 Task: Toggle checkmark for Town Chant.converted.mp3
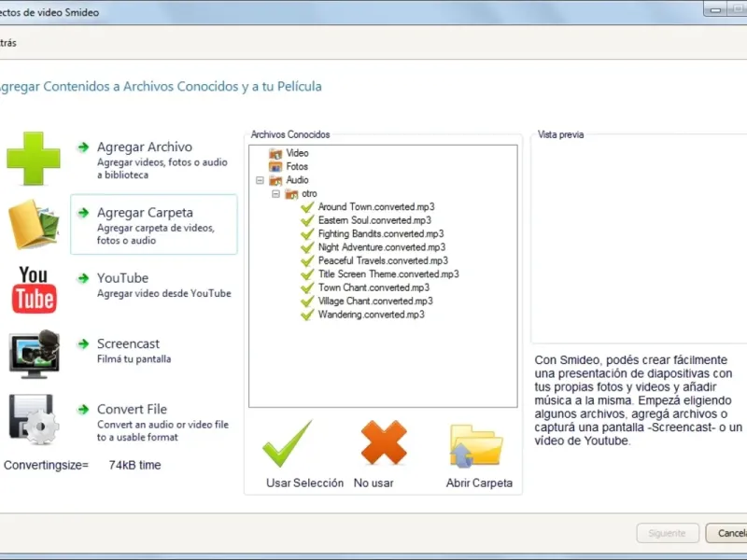(x=307, y=288)
